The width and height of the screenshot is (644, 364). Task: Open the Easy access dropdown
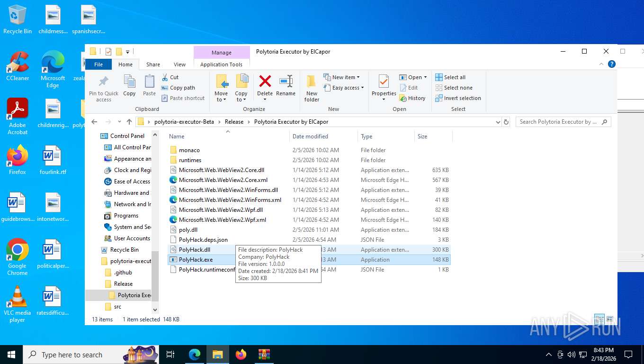pyautogui.click(x=344, y=88)
